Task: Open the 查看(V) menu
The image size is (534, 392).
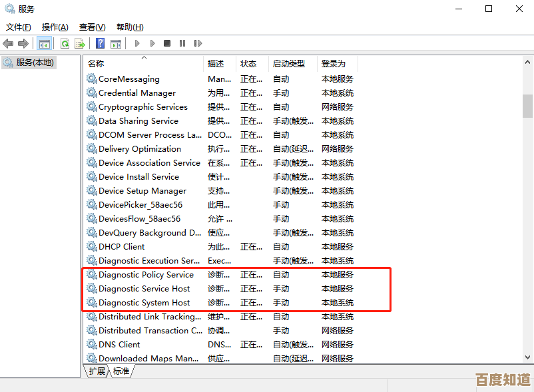Action: [x=92, y=27]
